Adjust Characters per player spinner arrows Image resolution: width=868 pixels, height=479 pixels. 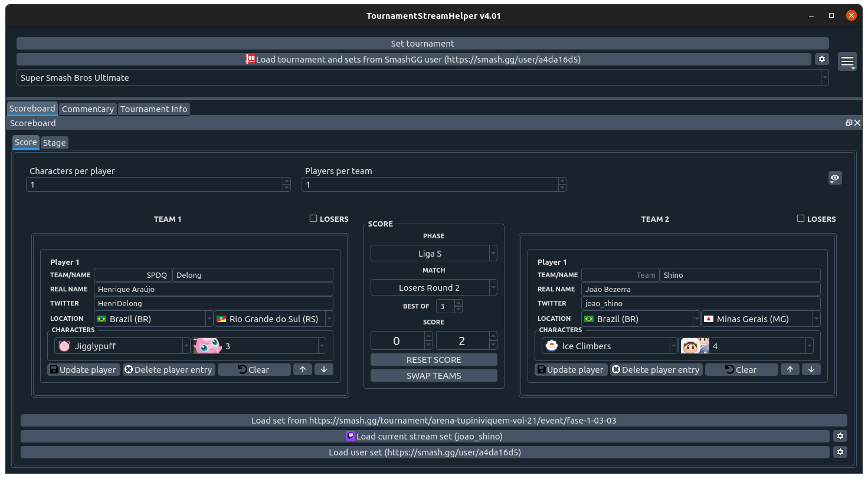click(287, 184)
